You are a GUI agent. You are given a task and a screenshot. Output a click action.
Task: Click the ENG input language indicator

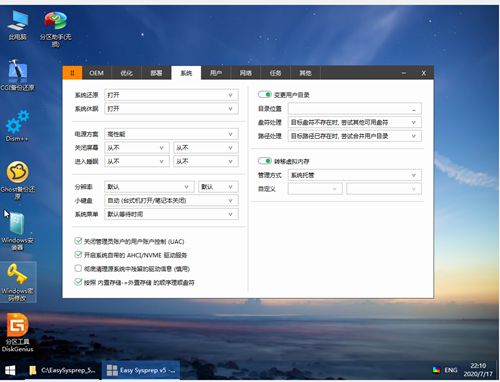coord(451,370)
